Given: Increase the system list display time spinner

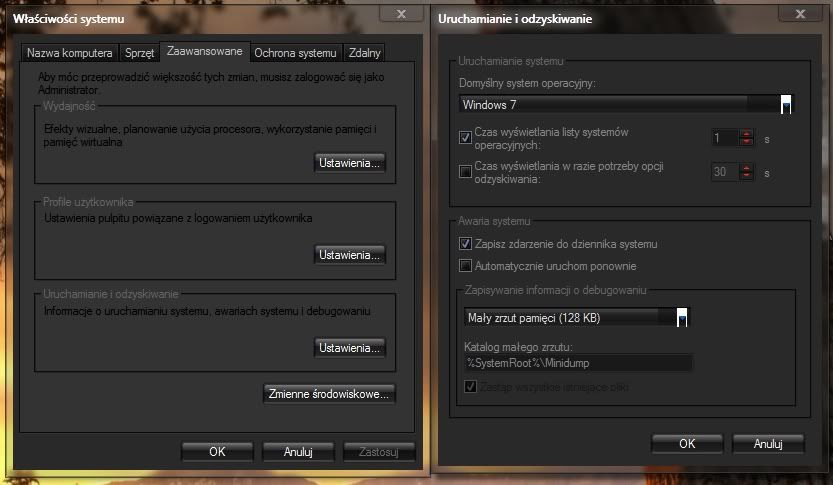Looking at the screenshot, I should click(x=745, y=134).
